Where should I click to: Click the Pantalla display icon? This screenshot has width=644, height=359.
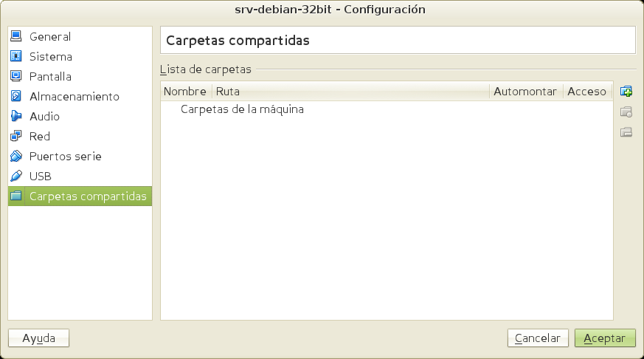(x=16, y=76)
